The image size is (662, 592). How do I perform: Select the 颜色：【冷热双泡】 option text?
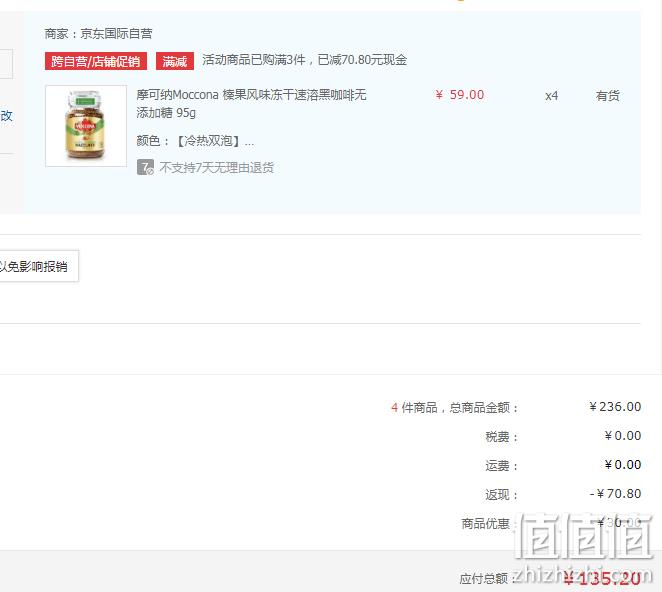[x=195, y=141]
